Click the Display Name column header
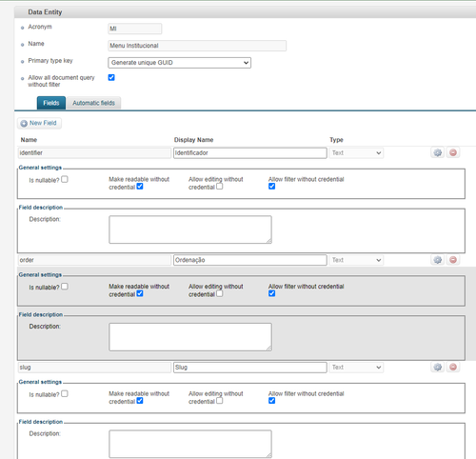The image size is (476, 459). coord(193,140)
